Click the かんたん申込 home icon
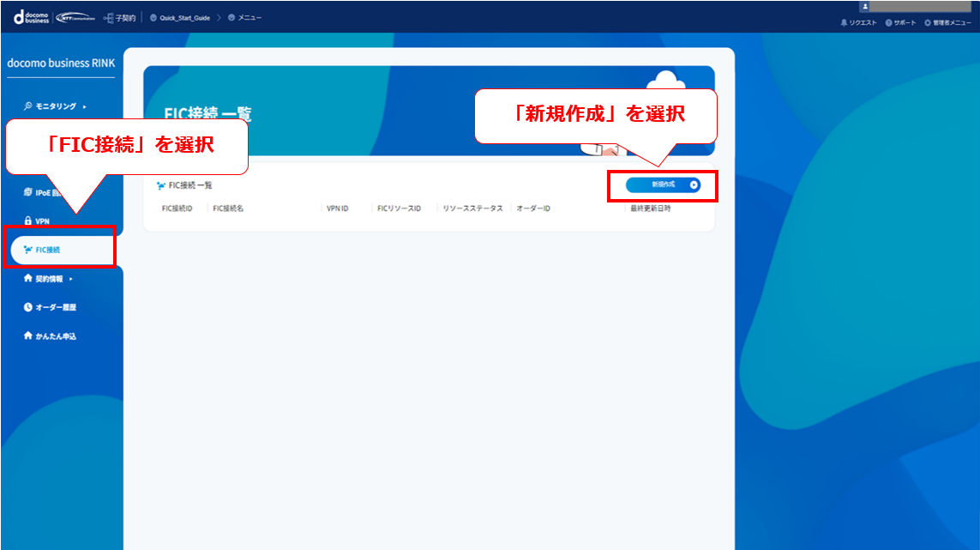Image resolution: width=980 pixels, height=550 pixels. 27,336
